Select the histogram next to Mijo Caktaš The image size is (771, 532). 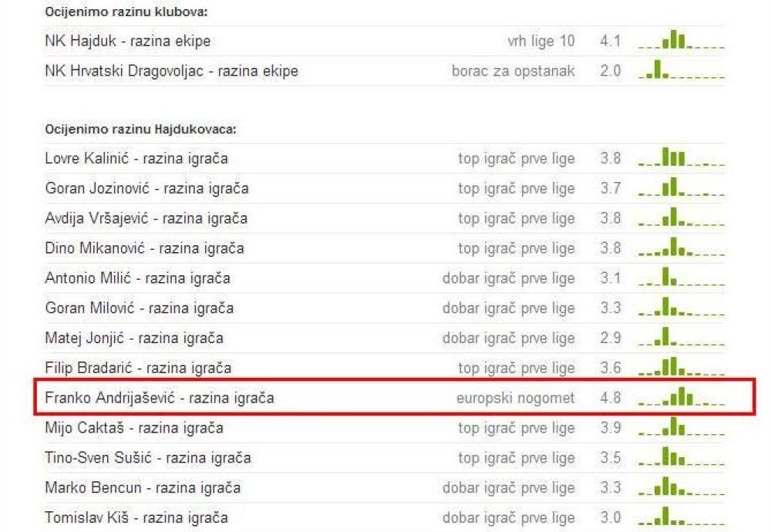click(681, 428)
